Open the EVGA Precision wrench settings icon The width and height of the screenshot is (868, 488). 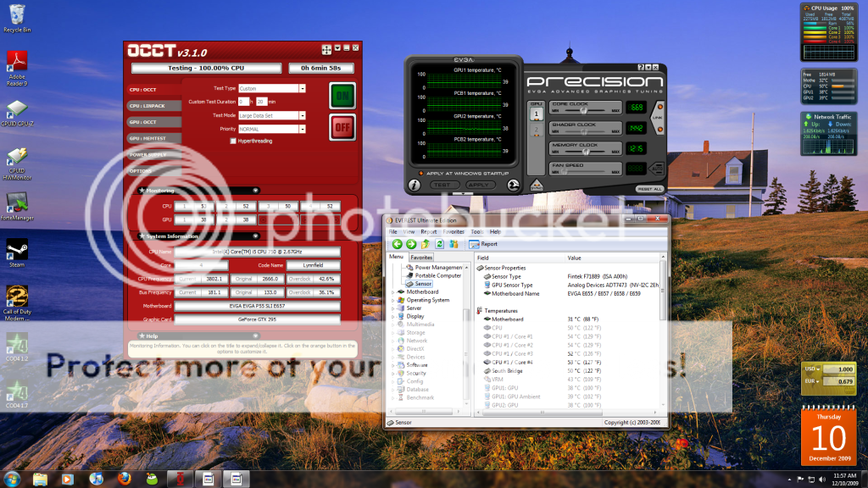pos(513,186)
